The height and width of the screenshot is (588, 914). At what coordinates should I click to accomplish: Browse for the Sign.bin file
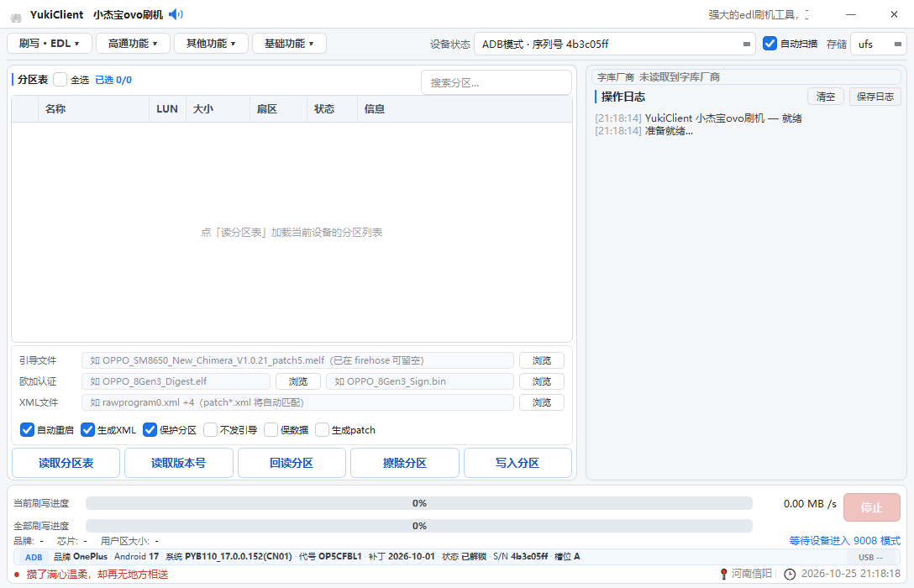pos(542,381)
